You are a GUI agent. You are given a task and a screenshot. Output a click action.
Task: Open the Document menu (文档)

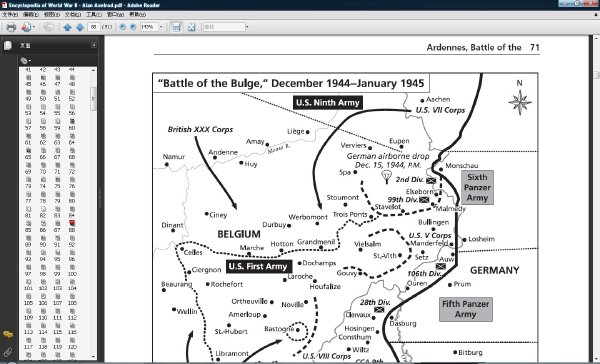click(x=73, y=15)
